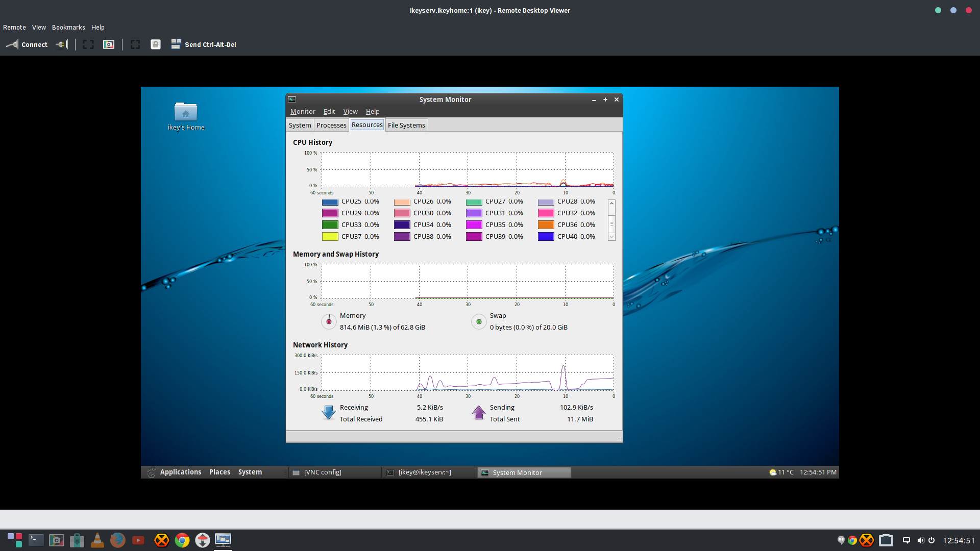Screen dimensions: 980x551
Task: Click the CPU legend scroll up arrow
Action: [x=611, y=203]
